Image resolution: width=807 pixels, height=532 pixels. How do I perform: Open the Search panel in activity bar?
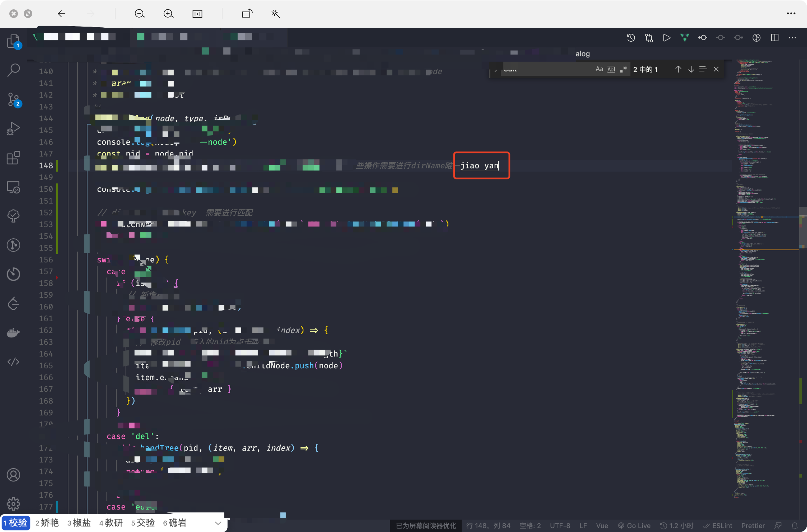click(13, 70)
